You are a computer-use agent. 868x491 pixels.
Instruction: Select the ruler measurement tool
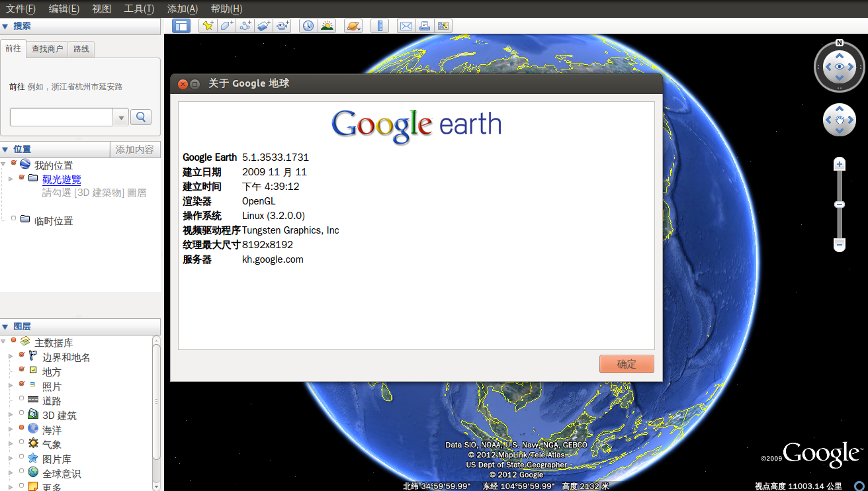[380, 26]
